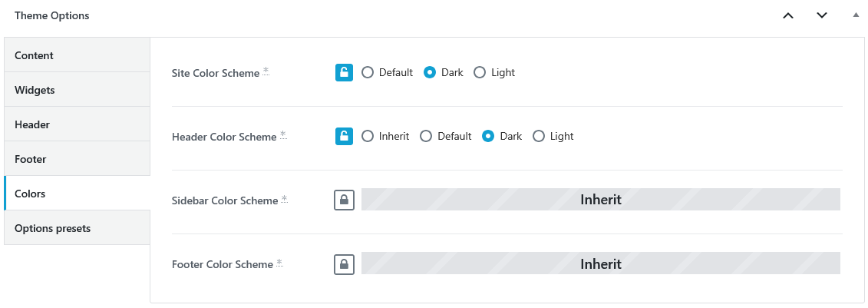Screen dimensions: 868x308
Task: Switch to the Header tab
Action: tap(77, 124)
